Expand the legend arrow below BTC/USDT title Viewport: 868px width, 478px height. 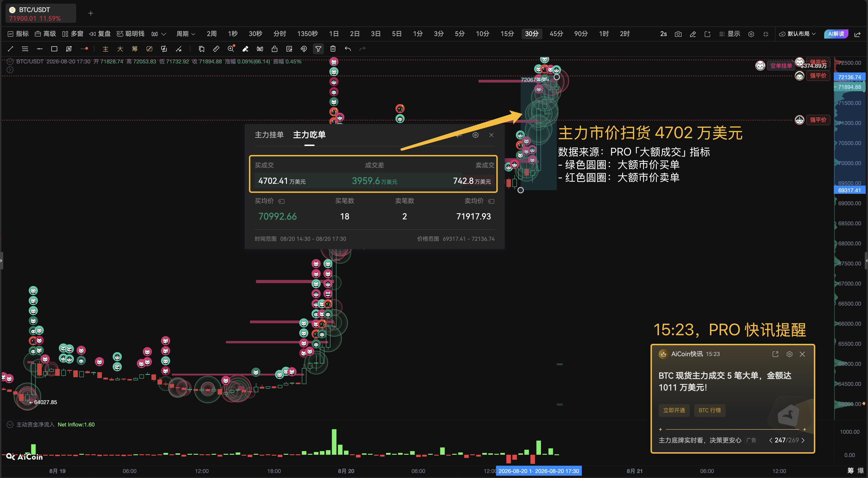[x=10, y=70]
